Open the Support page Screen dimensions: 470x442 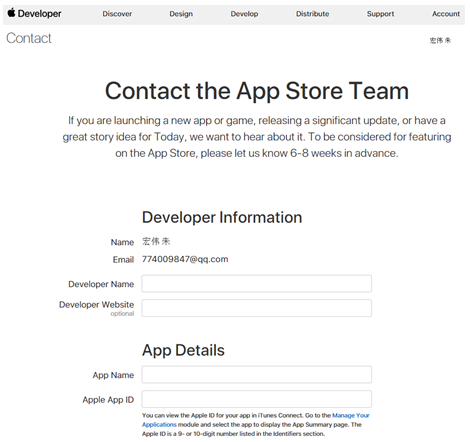[x=380, y=14]
